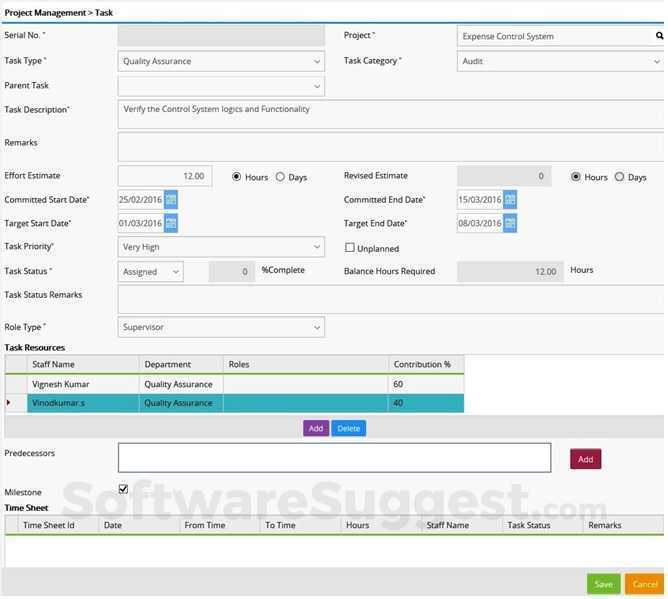This screenshot has height=599, width=668.
Task: Select the Vinodkumar.s staff name cell
Action: [x=83, y=403]
